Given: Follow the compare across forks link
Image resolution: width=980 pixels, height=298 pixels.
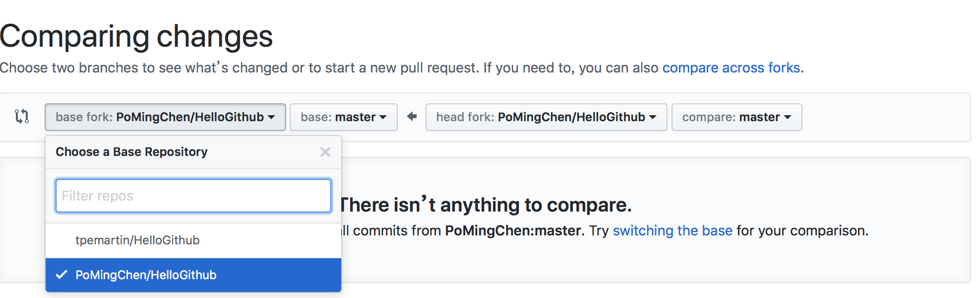Looking at the screenshot, I should click(731, 68).
